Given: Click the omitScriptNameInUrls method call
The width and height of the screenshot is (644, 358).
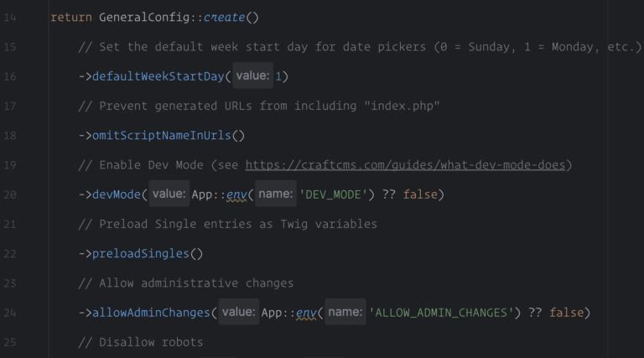Looking at the screenshot, I should pyautogui.click(x=158, y=136).
